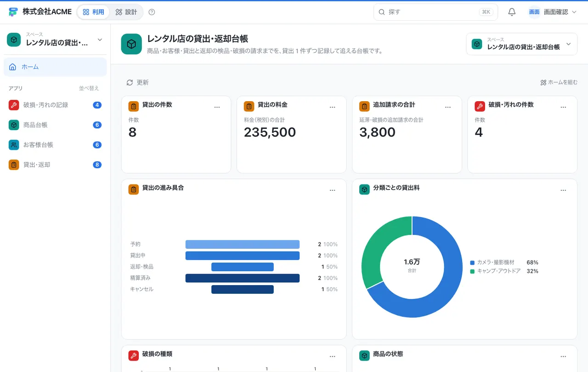Image resolution: width=588 pixels, height=372 pixels.
Task: Open more options on 追加請求の合計 card
Action: [448, 107]
